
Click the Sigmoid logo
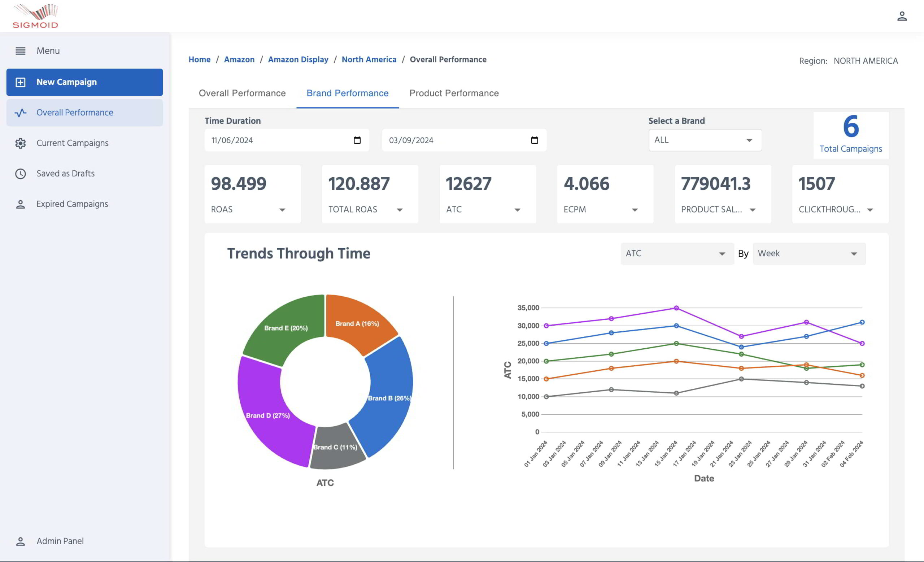click(36, 16)
